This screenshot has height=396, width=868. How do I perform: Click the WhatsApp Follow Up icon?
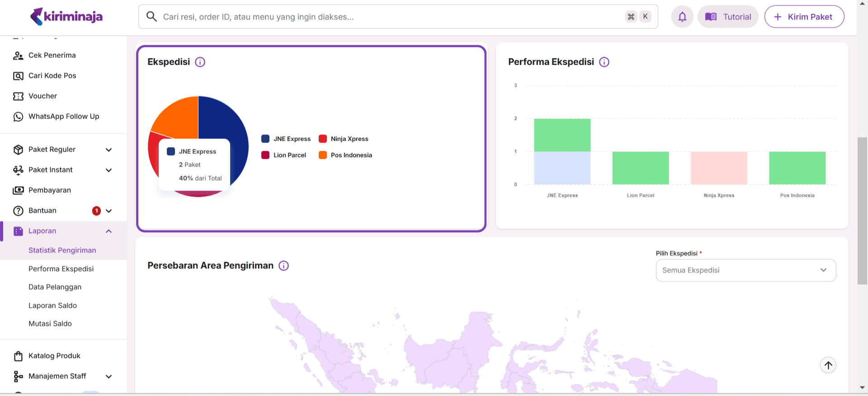pyautogui.click(x=18, y=117)
